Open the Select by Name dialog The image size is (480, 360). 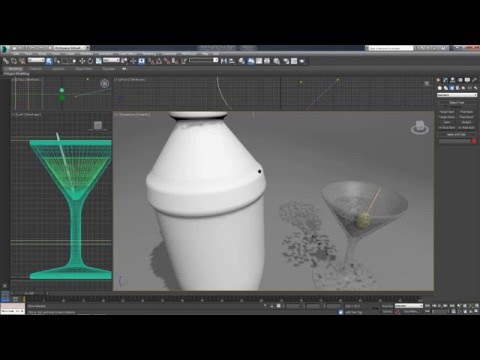click(57, 61)
